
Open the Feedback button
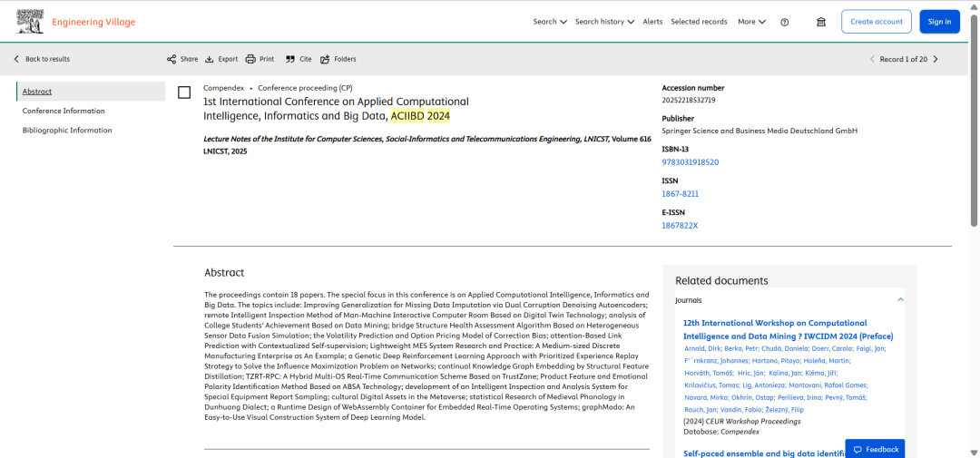pos(875,449)
